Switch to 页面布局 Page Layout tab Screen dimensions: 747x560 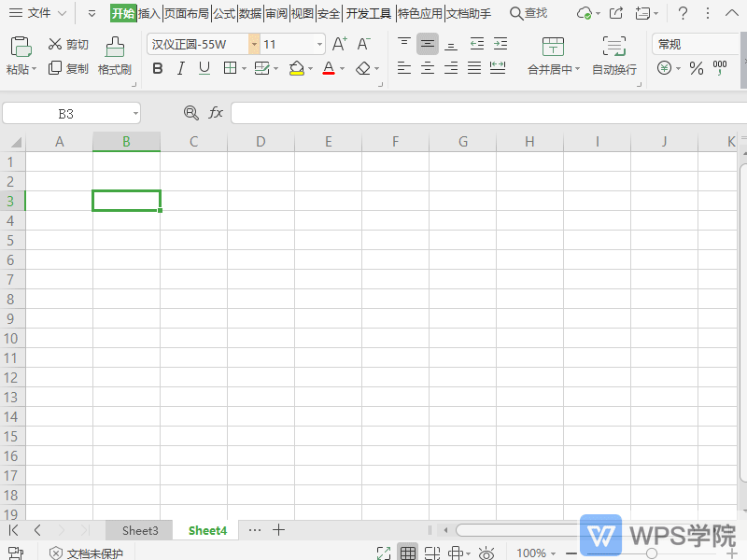pos(187,13)
